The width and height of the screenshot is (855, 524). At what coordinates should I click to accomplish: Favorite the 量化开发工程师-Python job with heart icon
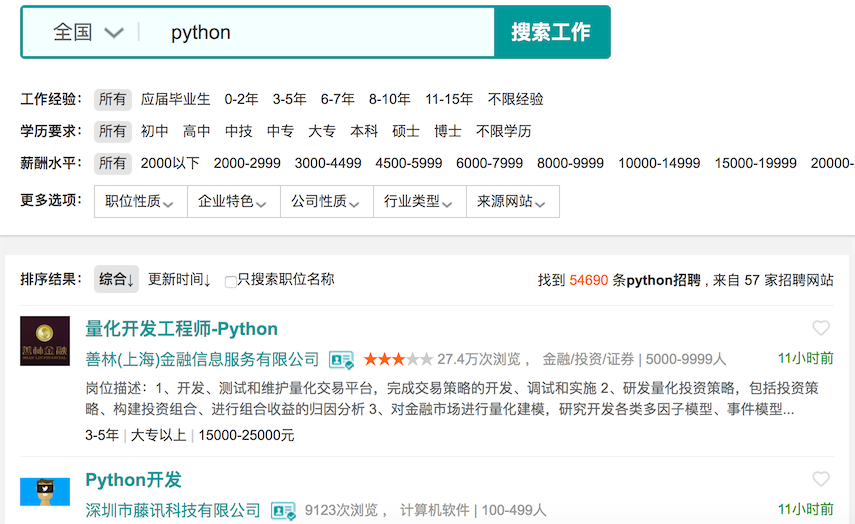[821, 328]
